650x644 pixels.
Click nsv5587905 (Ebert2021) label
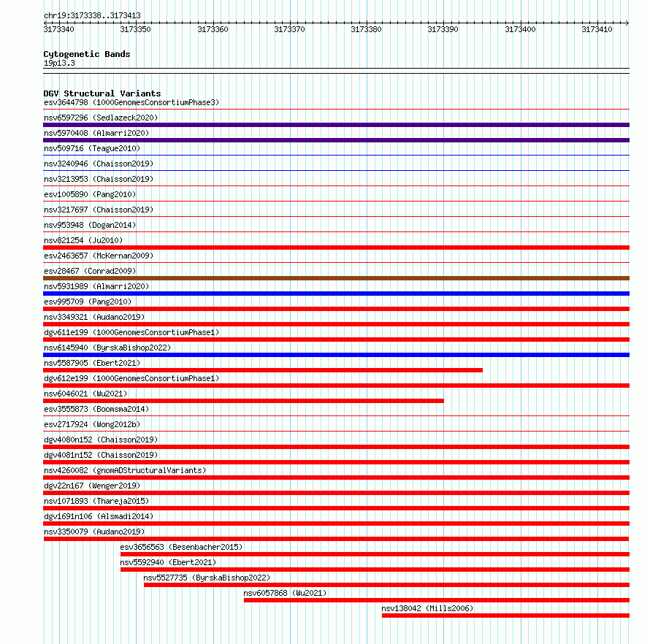click(x=92, y=363)
